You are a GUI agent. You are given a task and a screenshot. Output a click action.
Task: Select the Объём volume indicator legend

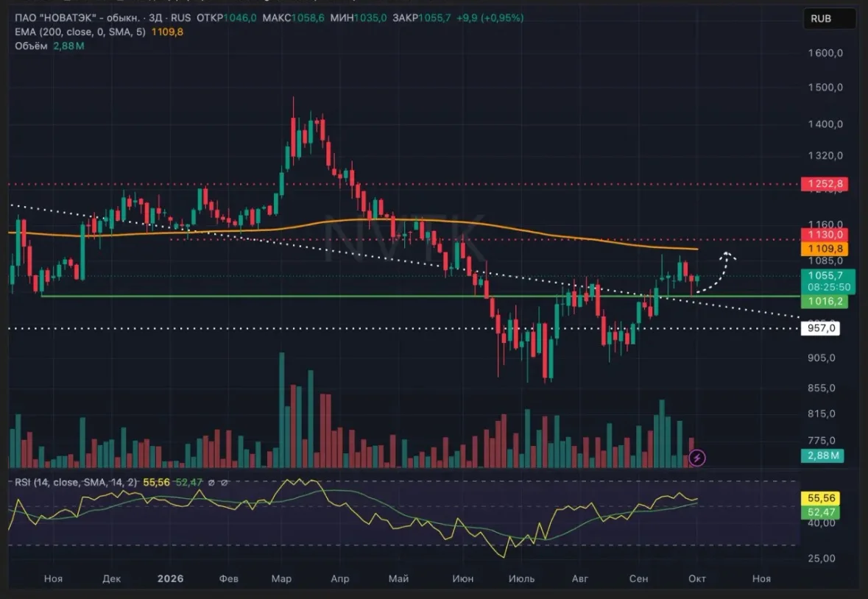(x=31, y=46)
